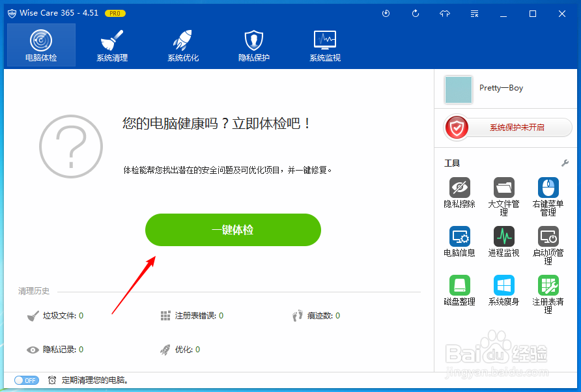Viewport: 581px width, 392px height.
Task: Toggle the scheduled cleanup OFF switch
Action: coord(26,380)
